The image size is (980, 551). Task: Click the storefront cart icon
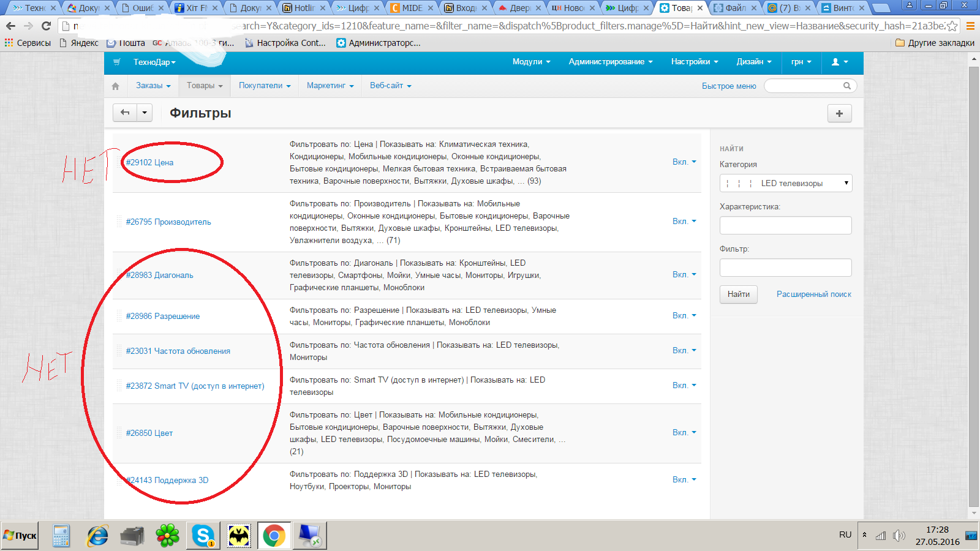(117, 62)
